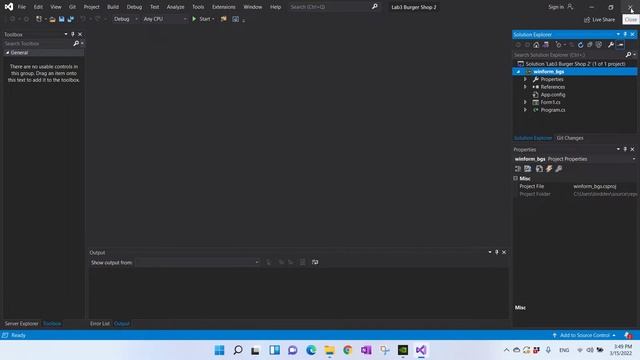The height and width of the screenshot is (360, 640).
Task: Open Google Chrome from the taskbar
Action: [x=348, y=350]
